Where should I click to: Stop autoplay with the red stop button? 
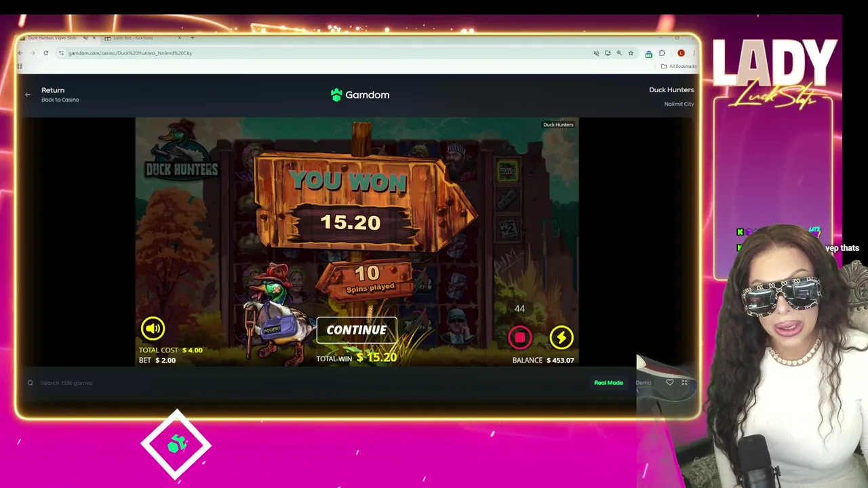(x=520, y=337)
